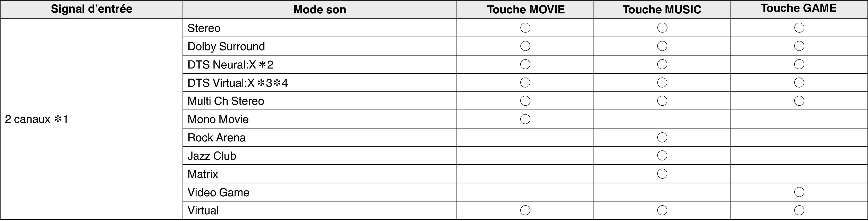Click the Video Game mode label

(218, 192)
